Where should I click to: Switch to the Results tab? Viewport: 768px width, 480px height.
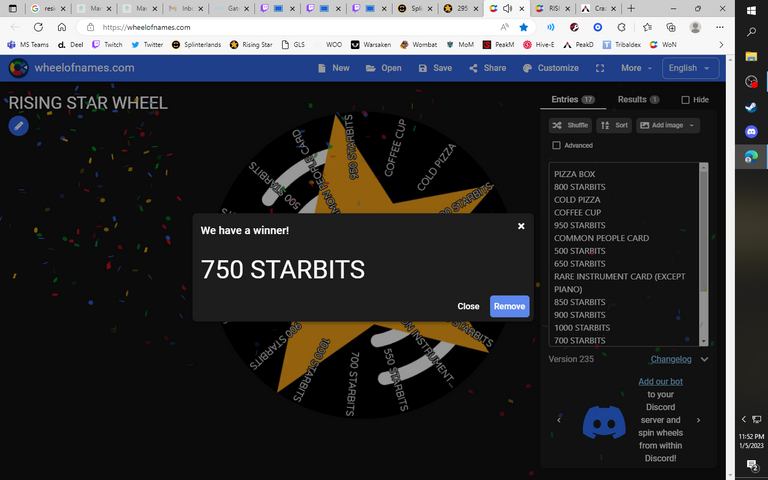point(638,99)
